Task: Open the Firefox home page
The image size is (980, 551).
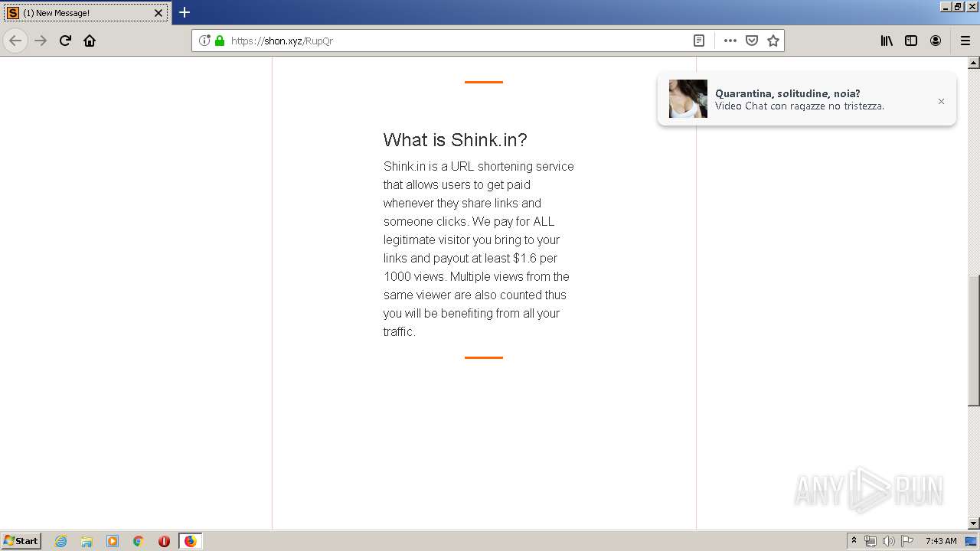Action: pyautogui.click(x=90, y=41)
